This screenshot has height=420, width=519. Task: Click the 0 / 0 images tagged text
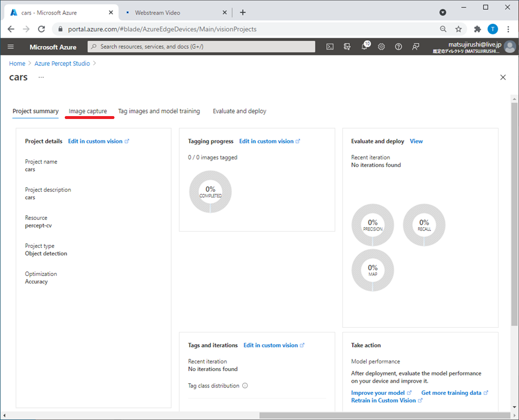point(213,157)
